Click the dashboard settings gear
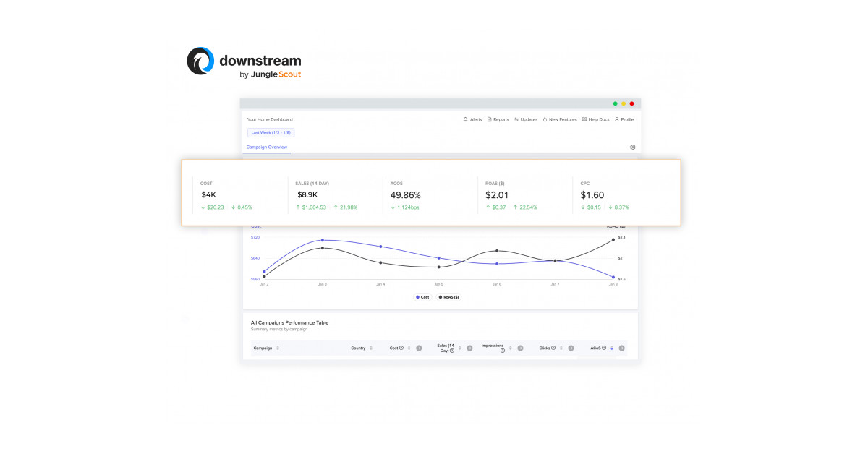 633,147
